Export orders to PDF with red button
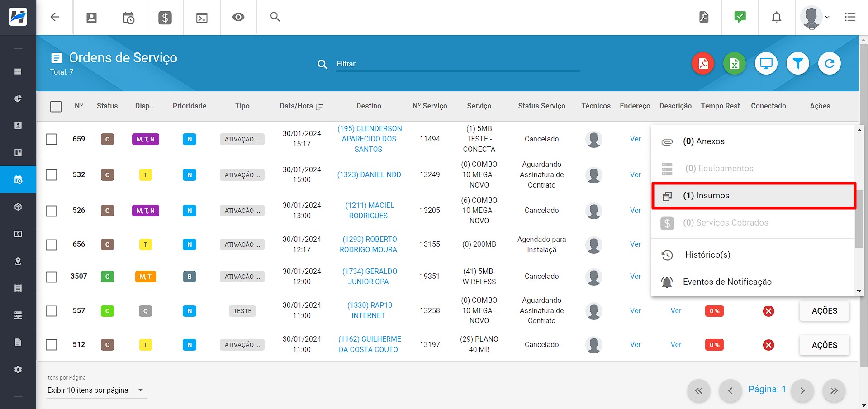Screen dimensions: 868x409 tap(703, 63)
